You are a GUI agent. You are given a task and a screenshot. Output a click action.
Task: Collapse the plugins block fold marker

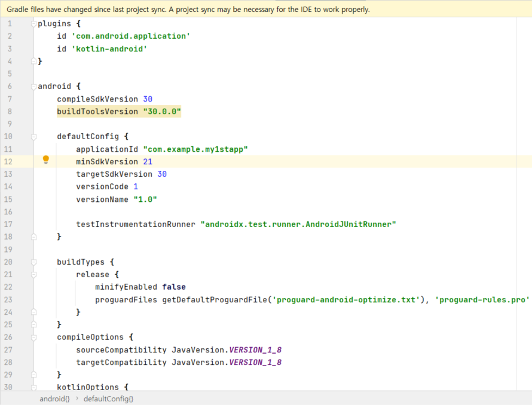click(x=33, y=24)
